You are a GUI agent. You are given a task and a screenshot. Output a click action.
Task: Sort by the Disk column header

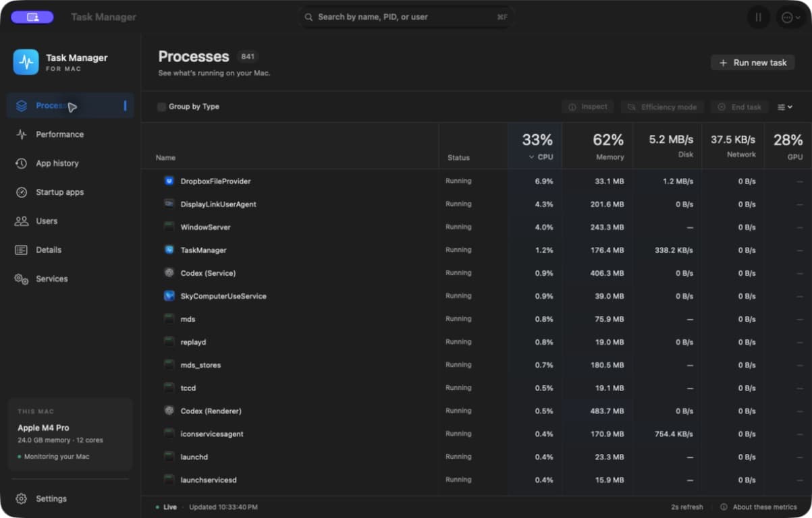[668, 146]
